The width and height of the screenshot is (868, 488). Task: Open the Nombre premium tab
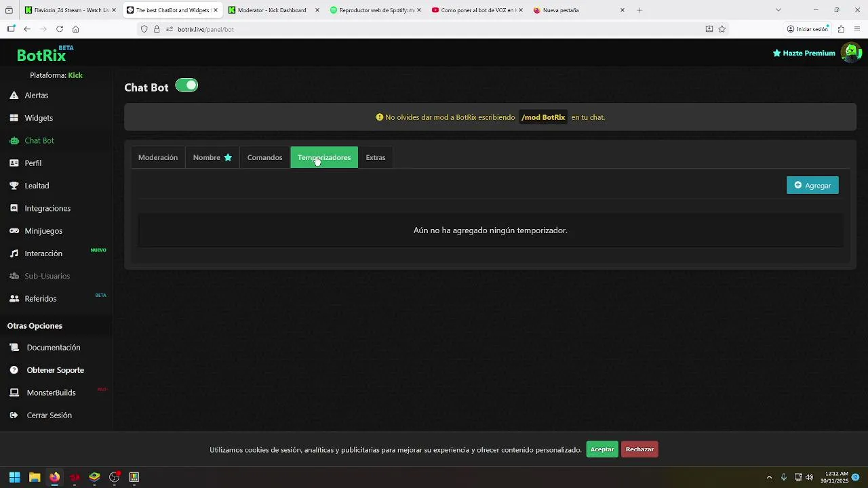(212, 157)
